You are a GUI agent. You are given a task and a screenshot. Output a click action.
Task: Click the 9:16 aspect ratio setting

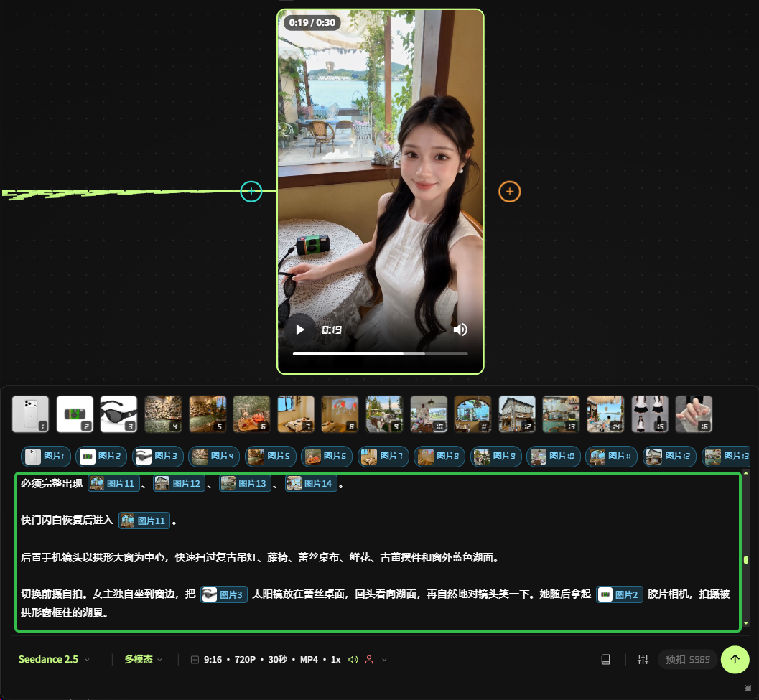[x=213, y=660]
